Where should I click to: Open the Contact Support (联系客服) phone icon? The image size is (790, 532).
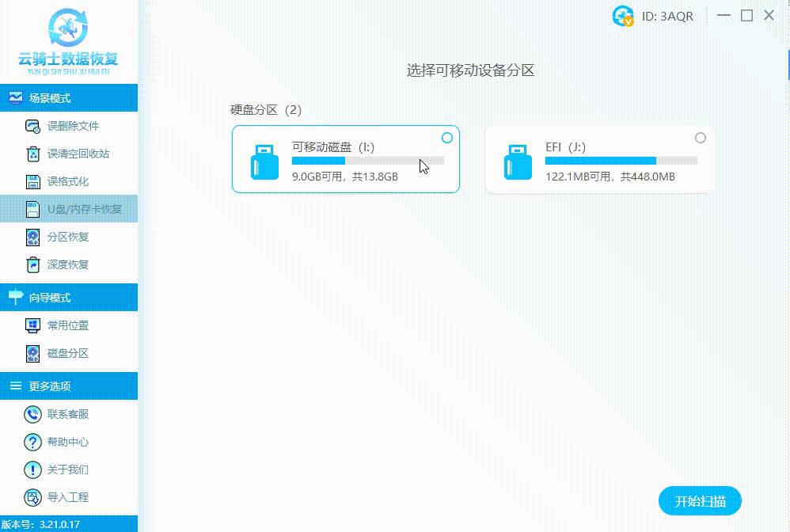32,414
